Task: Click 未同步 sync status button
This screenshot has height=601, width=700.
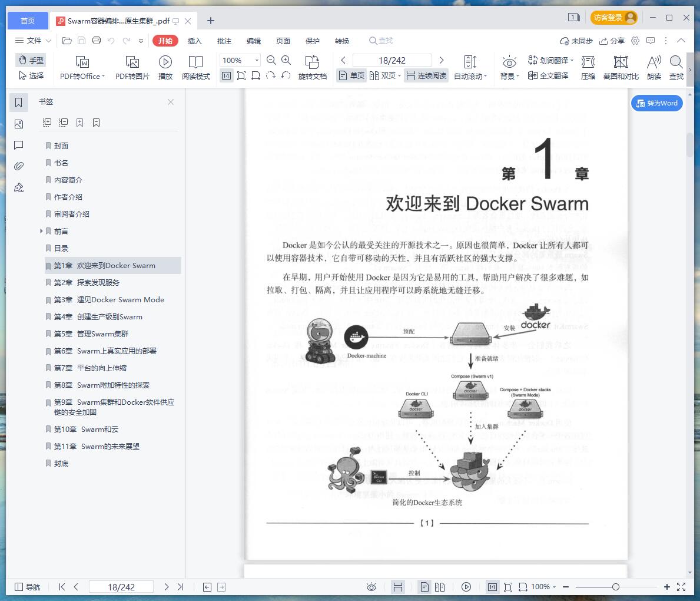Action: (x=576, y=41)
